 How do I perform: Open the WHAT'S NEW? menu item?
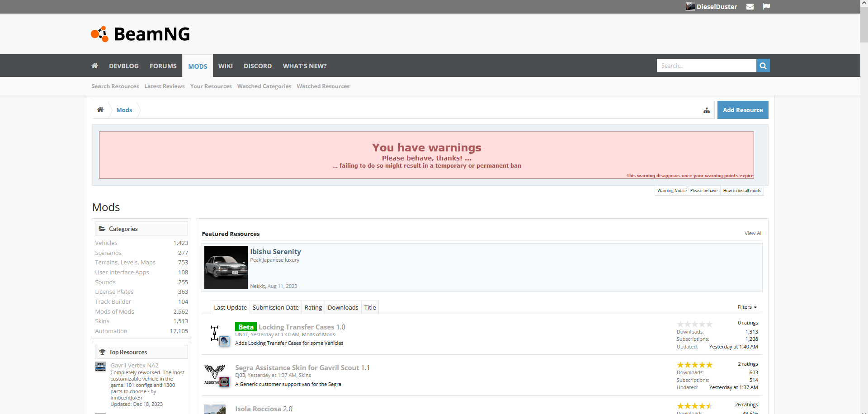point(305,66)
